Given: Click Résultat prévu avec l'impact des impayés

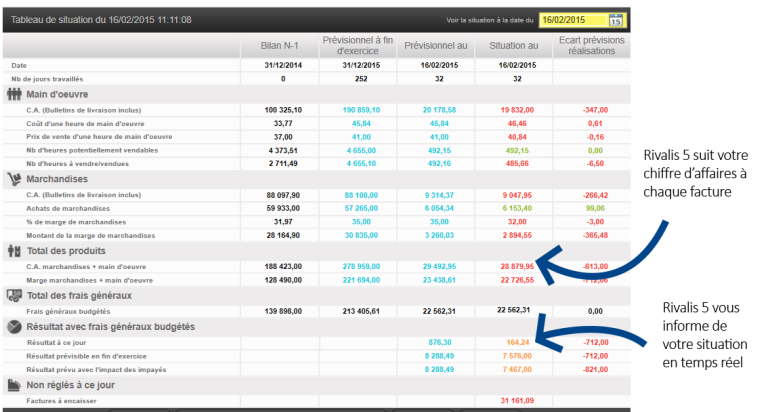Looking at the screenshot, I should 96,369.
